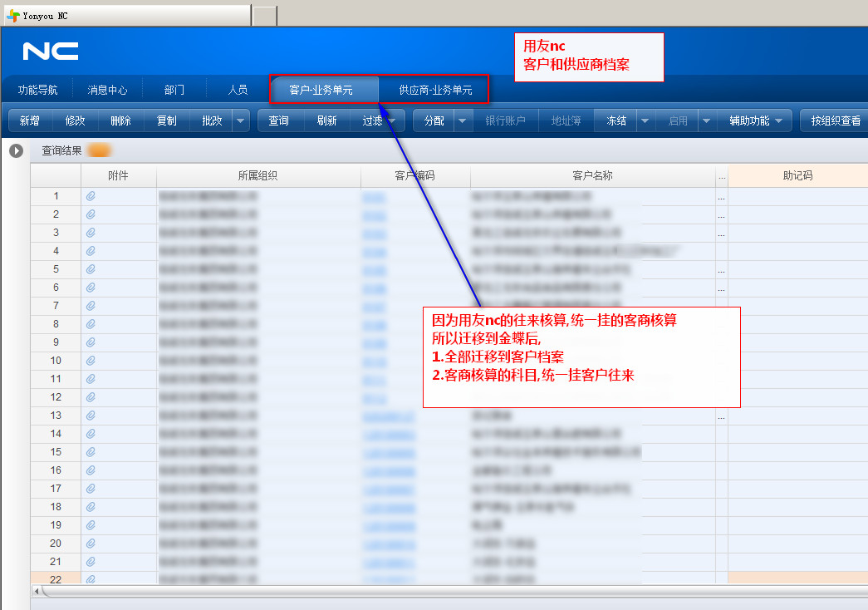The height and width of the screenshot is (610, 868).
Task: Click the NC logo
Action: [51, 52]
